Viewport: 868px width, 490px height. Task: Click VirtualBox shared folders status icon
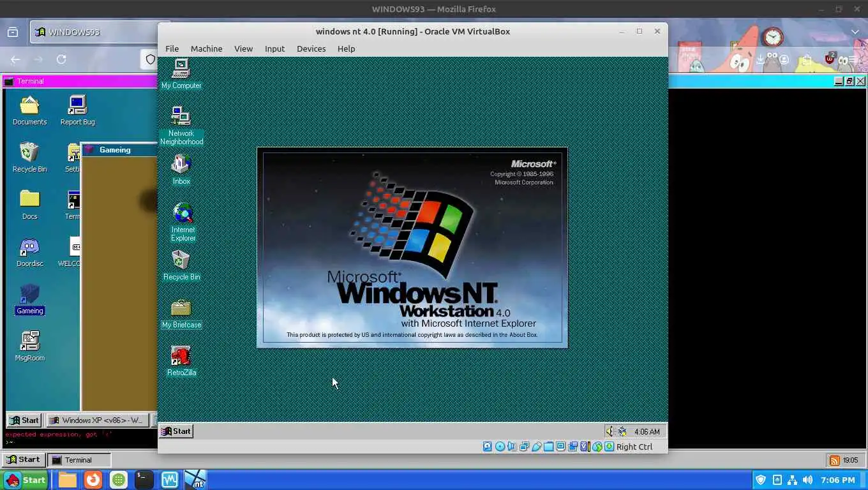pyautogui.click(x=548, y=447)
